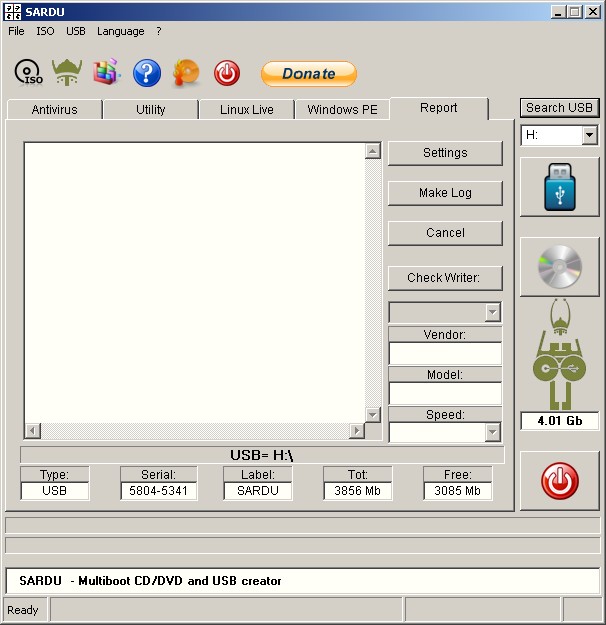Screen dimensions: 606x625
Task: Click the 4.01 Gb size label
Action: pos(560,421)
